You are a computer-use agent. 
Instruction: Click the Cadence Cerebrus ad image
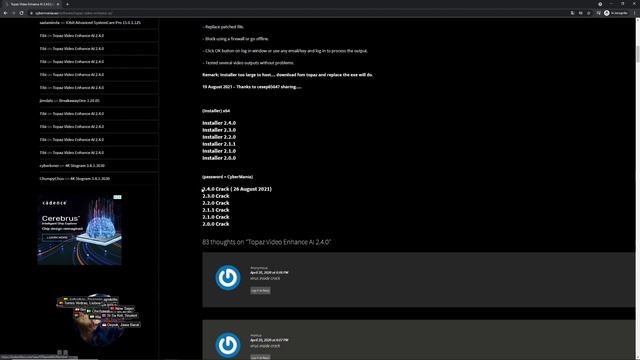80,230
